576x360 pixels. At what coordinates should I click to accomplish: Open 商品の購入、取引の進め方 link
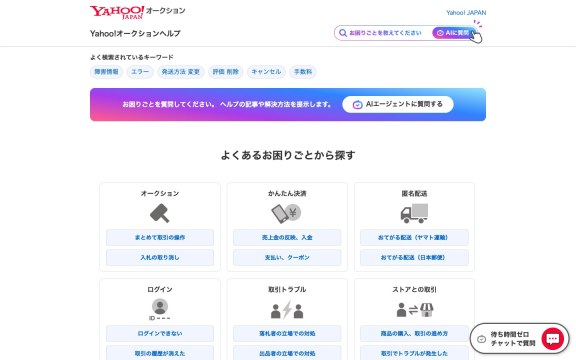click(414, 334)
